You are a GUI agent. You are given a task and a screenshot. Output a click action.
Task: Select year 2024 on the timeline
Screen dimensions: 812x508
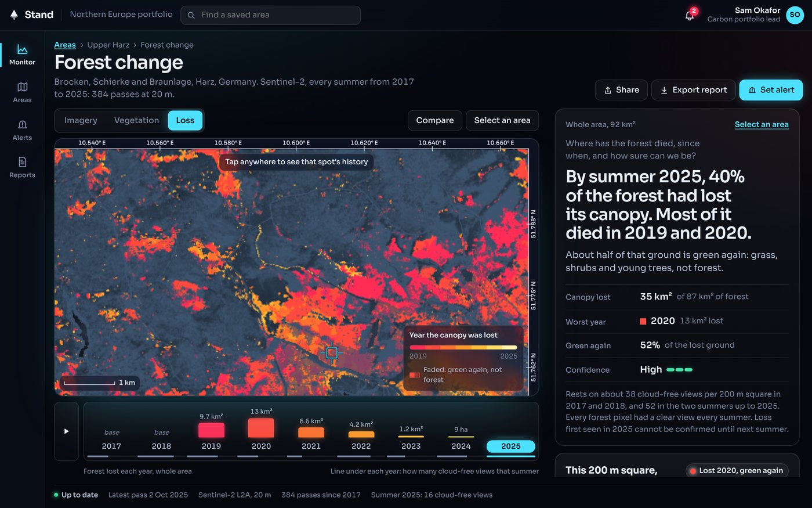pos(461,446)
